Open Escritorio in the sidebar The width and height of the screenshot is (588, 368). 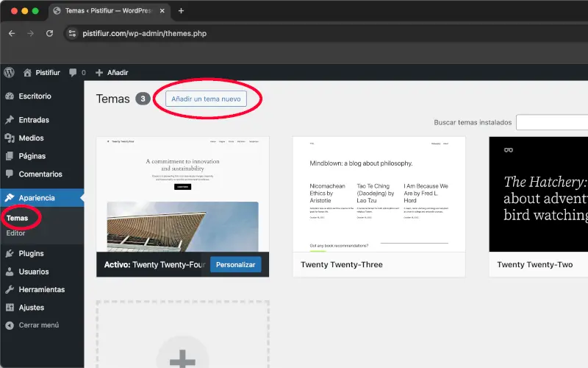pos(35,96)
